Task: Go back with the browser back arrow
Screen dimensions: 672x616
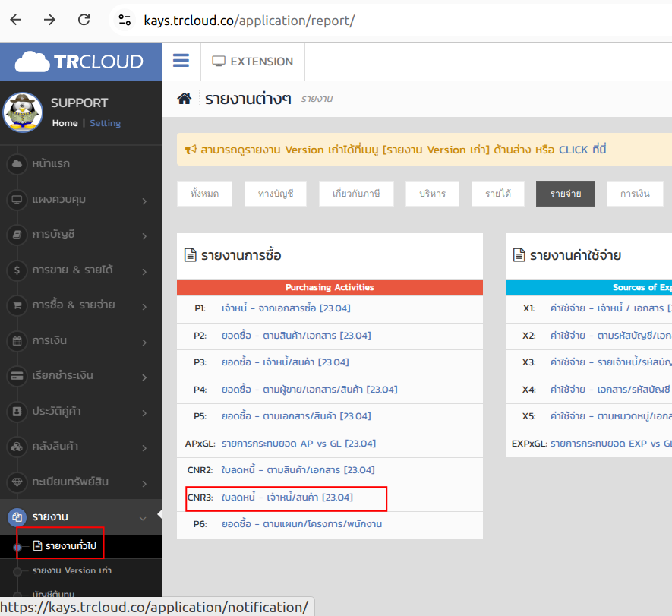Action: 16,20
